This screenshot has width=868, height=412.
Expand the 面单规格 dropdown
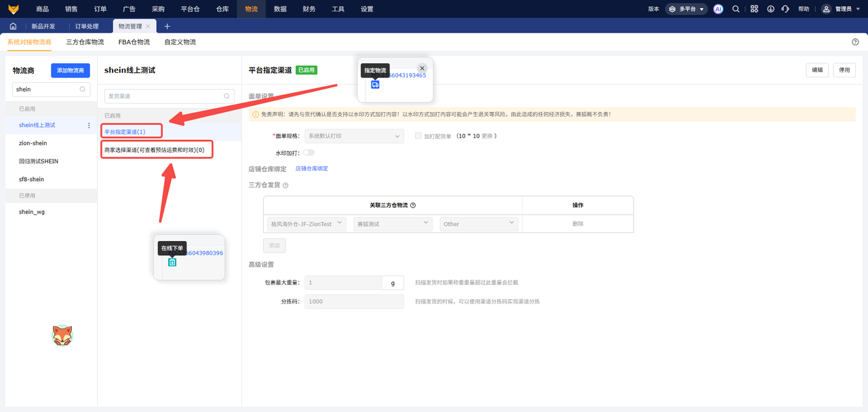point(354,136)
